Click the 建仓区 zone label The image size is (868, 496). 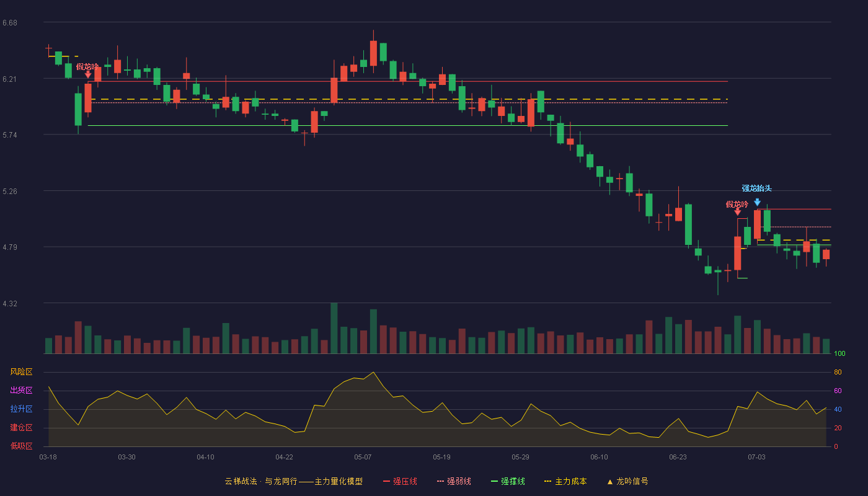point(21,428)
